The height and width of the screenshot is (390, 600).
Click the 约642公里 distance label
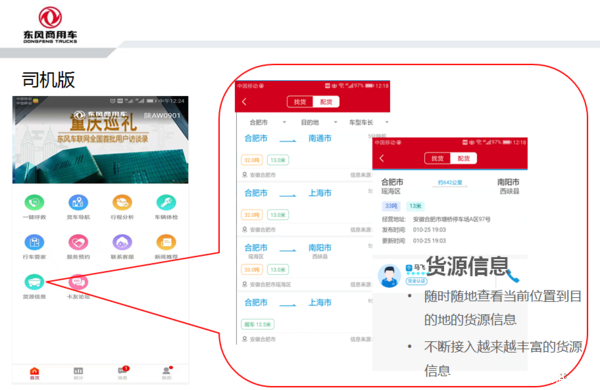click(x=450, y=183)
